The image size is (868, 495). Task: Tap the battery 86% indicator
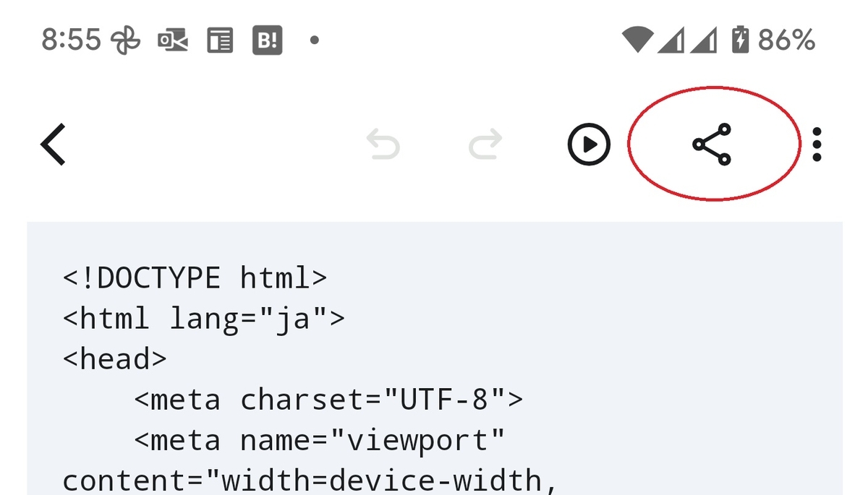point(773,40)
